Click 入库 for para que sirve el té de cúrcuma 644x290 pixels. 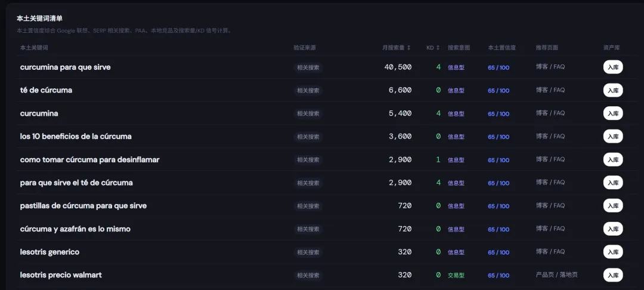[613, 183]
